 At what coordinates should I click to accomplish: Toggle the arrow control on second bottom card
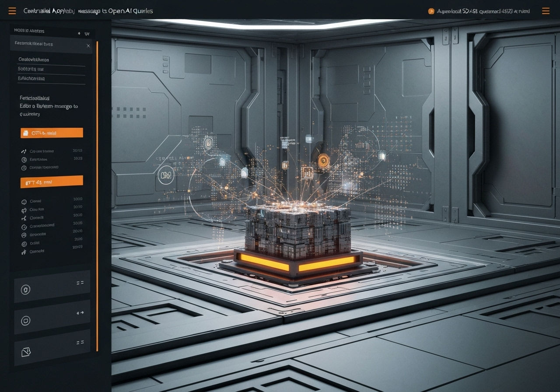(x=80, y=313)
